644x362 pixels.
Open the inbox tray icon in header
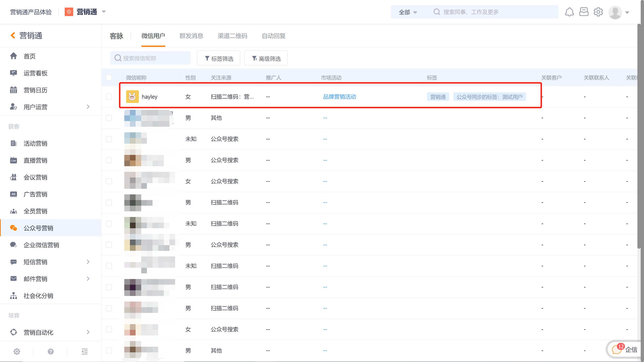(x=584, y=12)
